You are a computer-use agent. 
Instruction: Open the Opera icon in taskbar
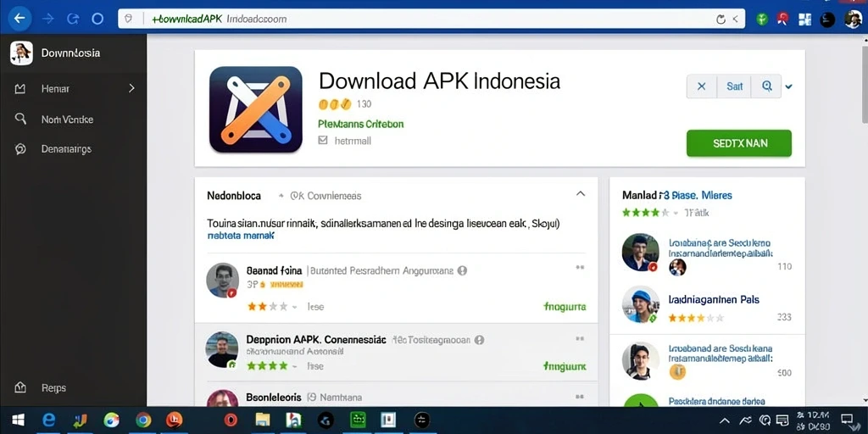coord(231,420)
